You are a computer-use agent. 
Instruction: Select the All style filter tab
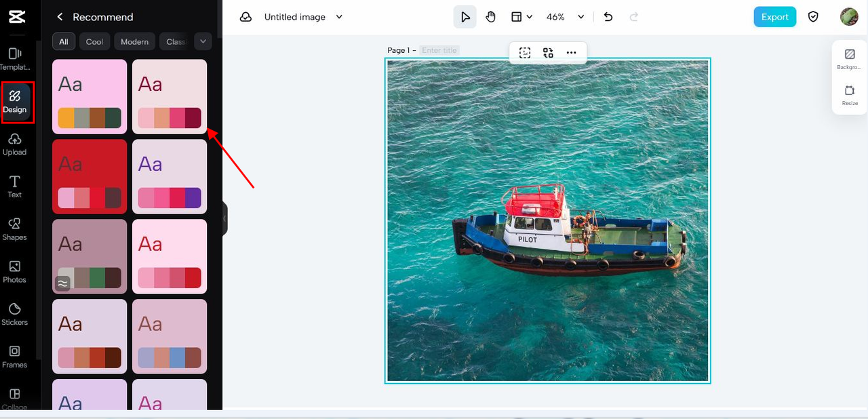(x=63, y=41)
